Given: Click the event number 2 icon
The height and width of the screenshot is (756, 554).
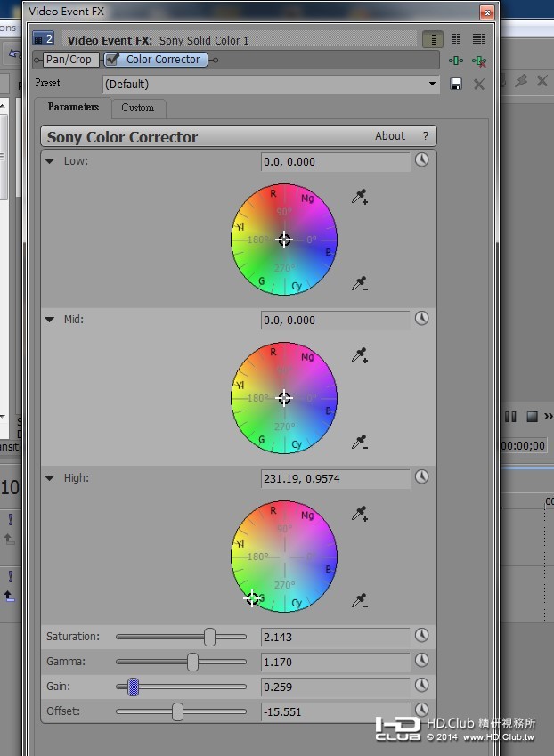Looking at the screenshot, I should click(43, 38).
